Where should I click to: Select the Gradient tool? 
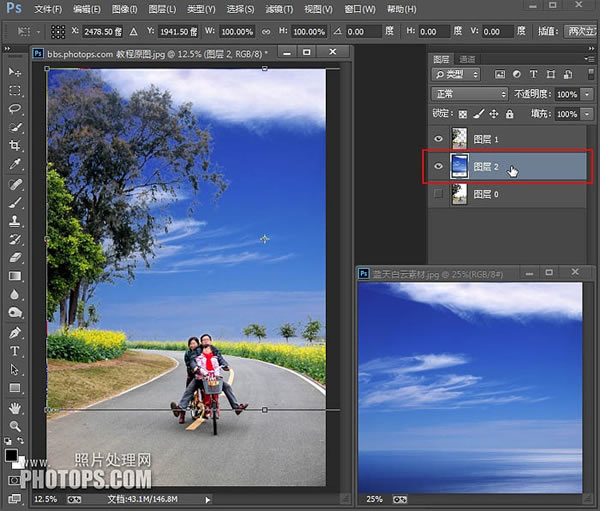tap(15, 276)
